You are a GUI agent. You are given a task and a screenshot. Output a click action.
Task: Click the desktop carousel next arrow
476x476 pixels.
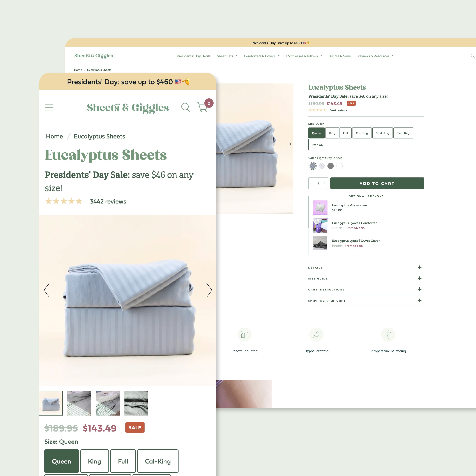(290, 144)
